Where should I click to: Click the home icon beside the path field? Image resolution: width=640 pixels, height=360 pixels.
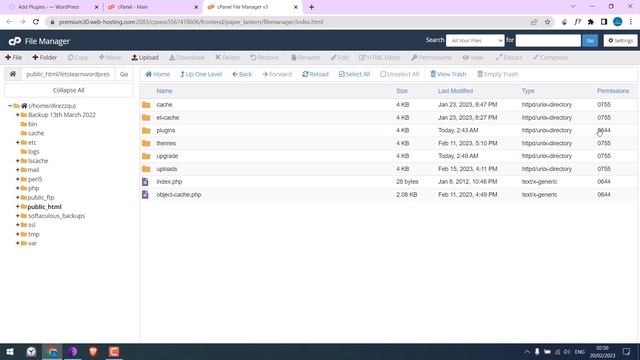[13, 74]
